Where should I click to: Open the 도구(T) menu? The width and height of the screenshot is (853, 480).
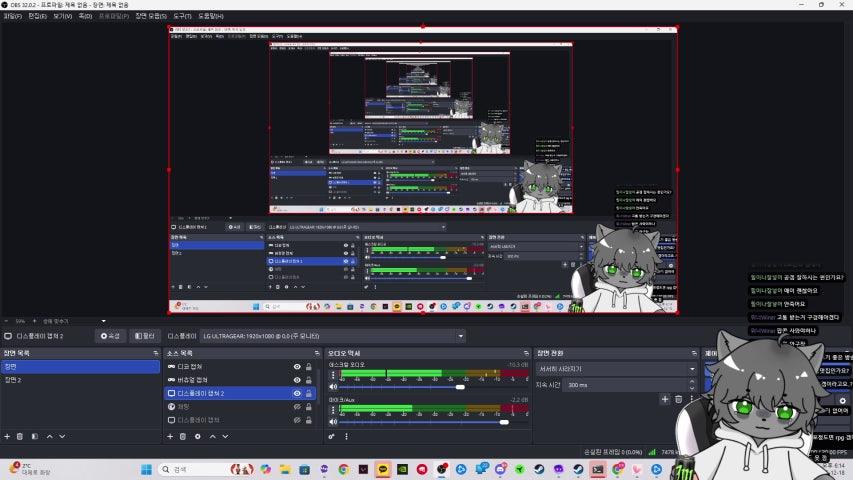coord(182,16)
